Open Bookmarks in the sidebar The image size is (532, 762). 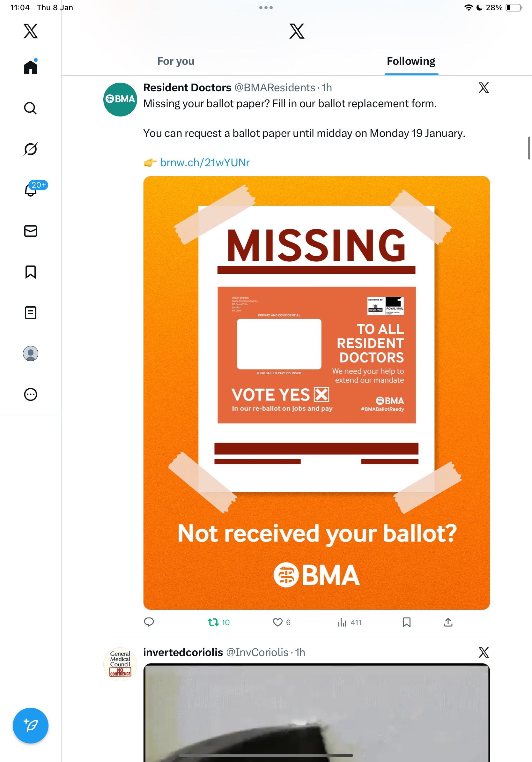(31, 272)
